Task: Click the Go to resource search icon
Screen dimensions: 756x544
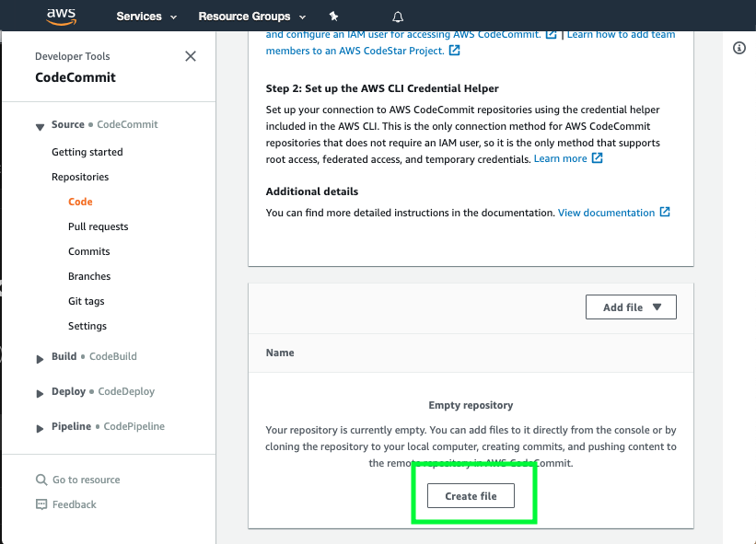Action: pyautogui.click(x=41, y=480)
